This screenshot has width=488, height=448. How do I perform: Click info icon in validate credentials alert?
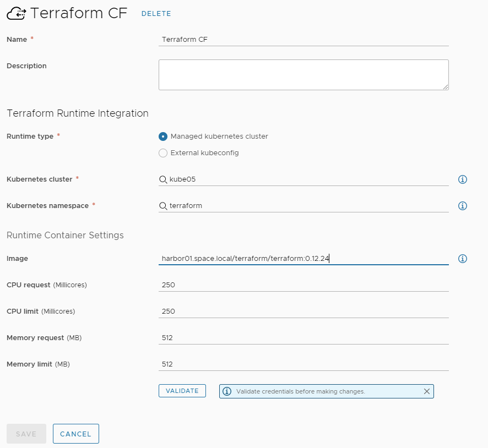[227, 391]
